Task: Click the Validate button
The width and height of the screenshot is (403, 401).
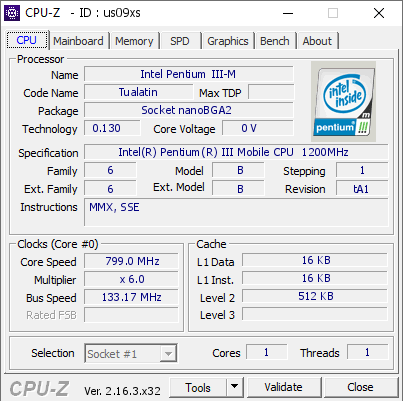Action: coord(284,387)
